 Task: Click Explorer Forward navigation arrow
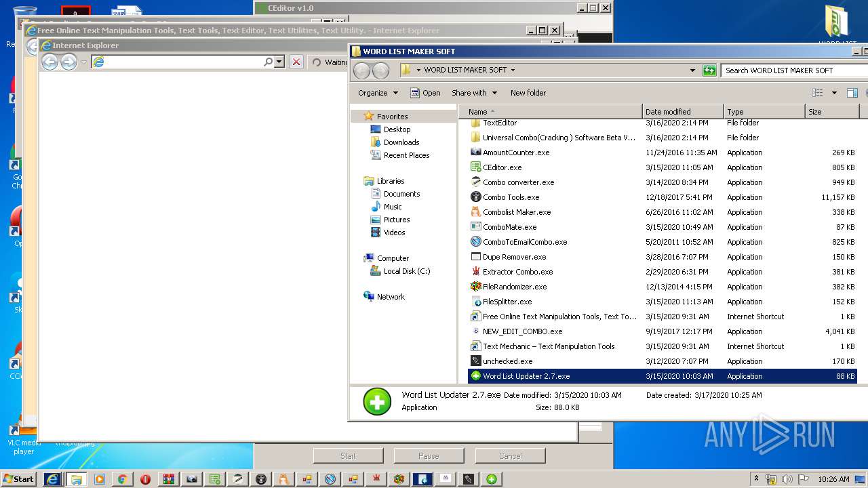[381, 70]
